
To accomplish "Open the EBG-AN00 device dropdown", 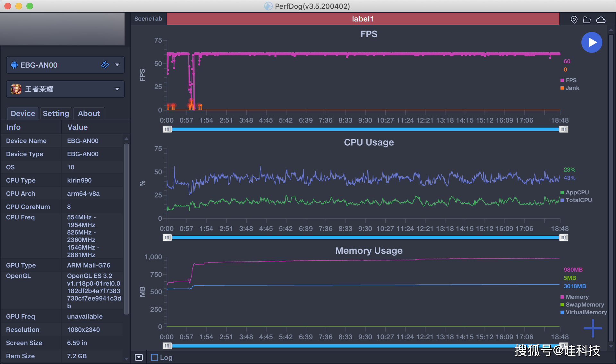I will click(x=117, y=65).
